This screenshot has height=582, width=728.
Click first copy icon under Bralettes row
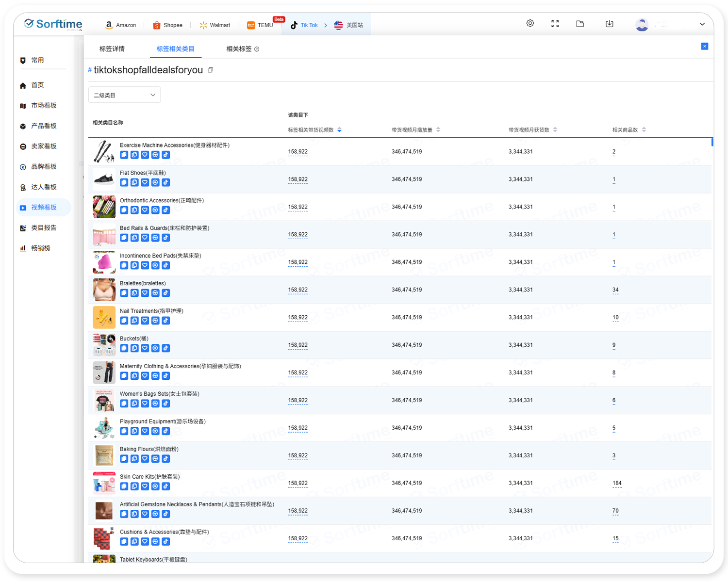(x=124, y=293)
